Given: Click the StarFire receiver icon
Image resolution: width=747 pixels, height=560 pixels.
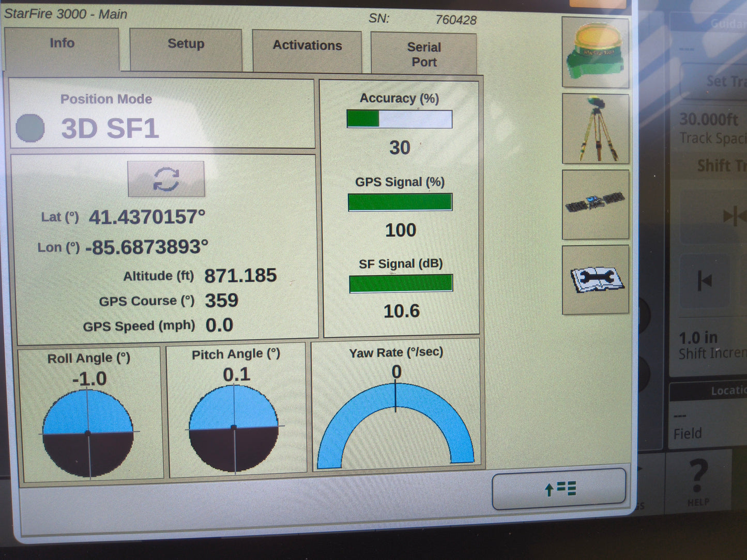Looking at the screenshot, I should (596, 53).
